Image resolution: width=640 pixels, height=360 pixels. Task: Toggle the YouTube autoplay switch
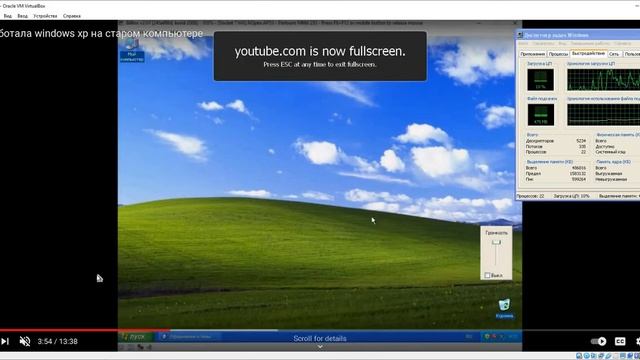[599, 341]
